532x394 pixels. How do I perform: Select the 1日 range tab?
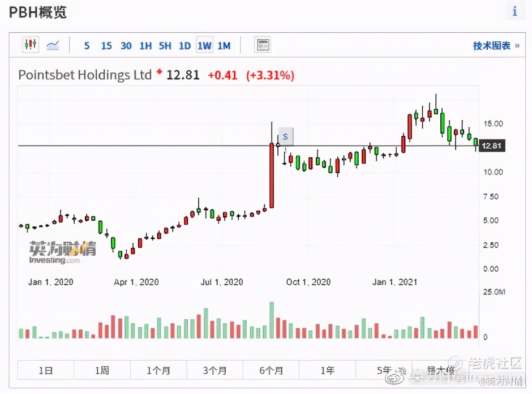coord(46,370)
